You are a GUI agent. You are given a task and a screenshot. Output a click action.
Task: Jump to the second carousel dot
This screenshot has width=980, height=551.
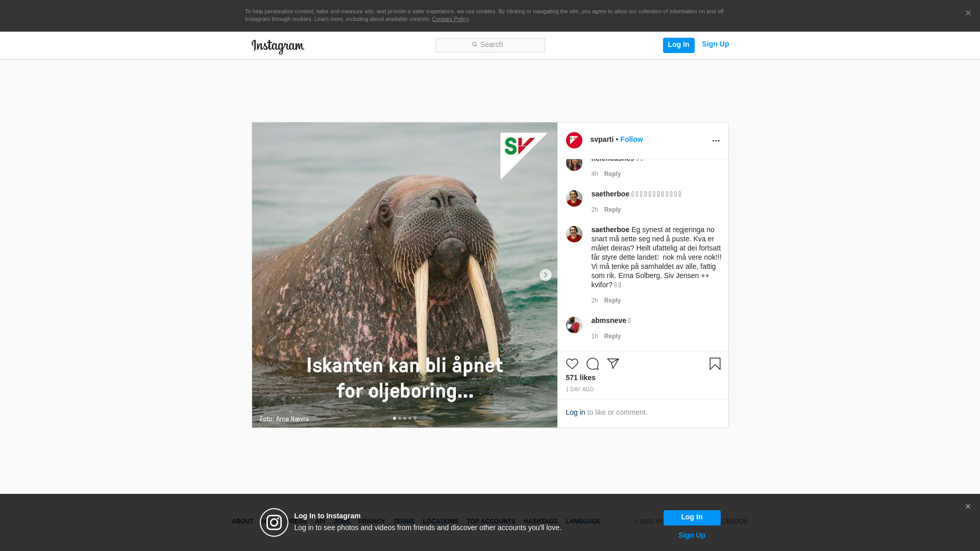pos(400,418)
